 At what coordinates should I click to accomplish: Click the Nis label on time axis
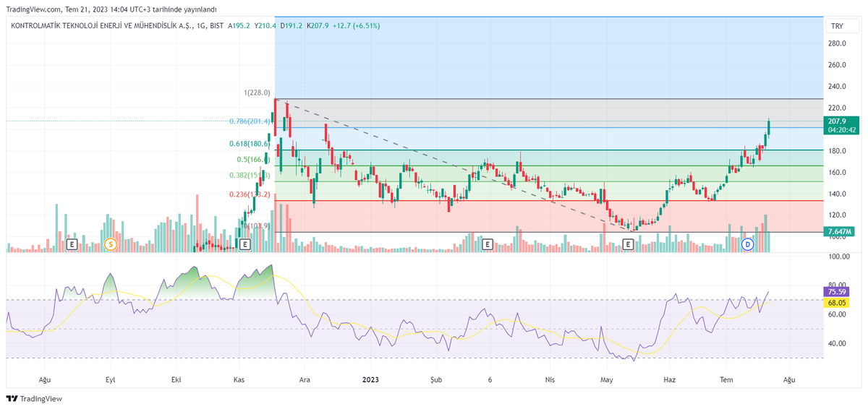[552, 379]
